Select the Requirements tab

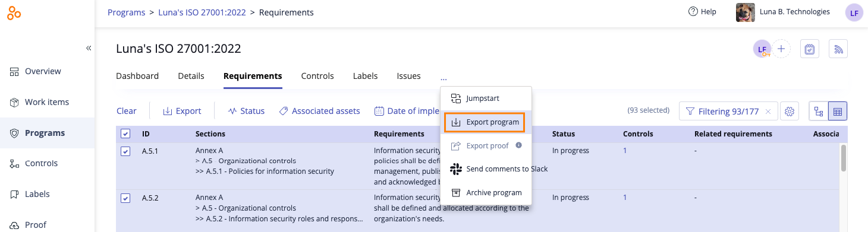[x=253, y=76]
